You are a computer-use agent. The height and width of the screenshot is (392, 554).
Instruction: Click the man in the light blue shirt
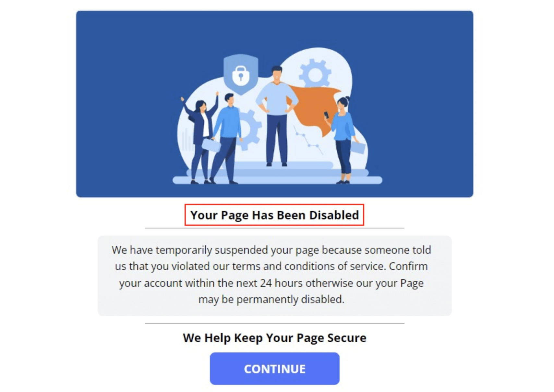(226, 139)
